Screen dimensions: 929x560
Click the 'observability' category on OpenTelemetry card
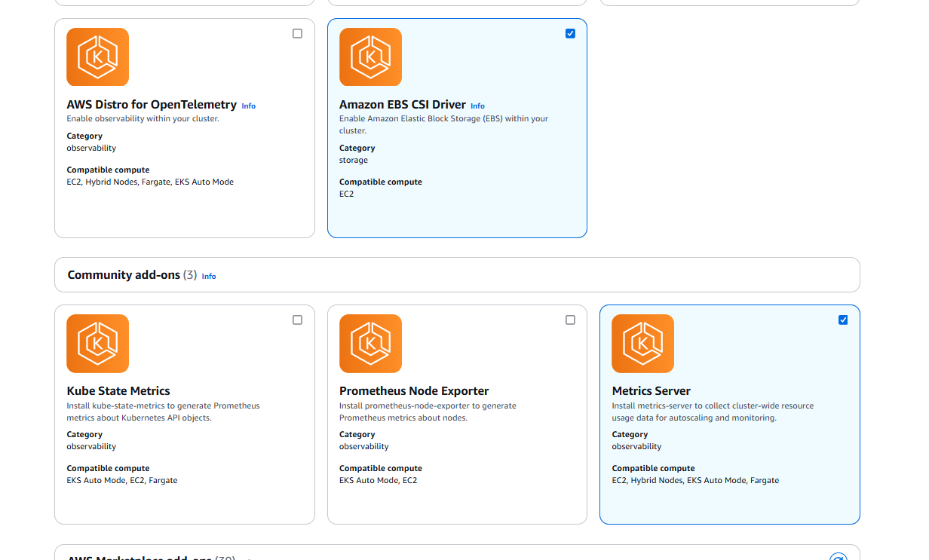pos(91,148)
